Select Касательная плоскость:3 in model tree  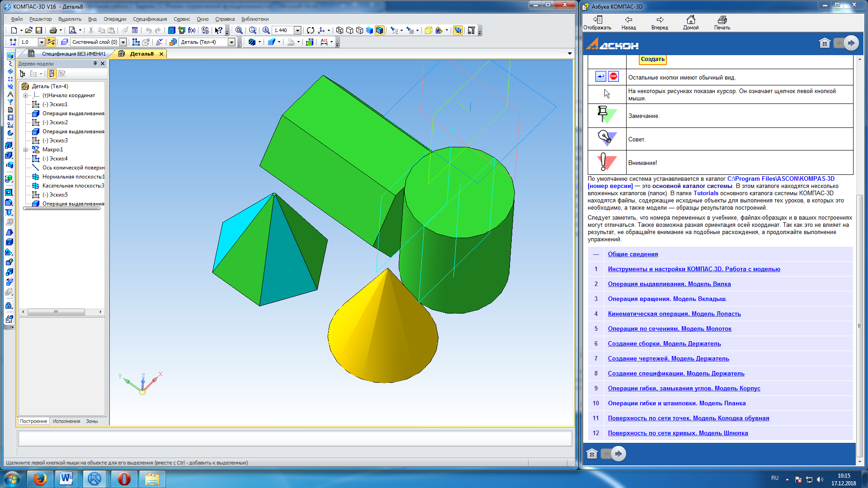[x=73, y=186]
